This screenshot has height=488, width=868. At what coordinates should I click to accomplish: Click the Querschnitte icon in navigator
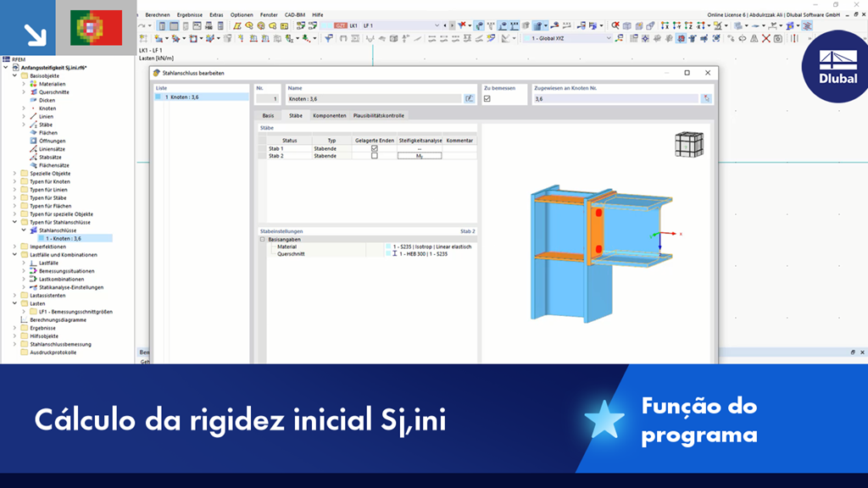tap(33, 91)
